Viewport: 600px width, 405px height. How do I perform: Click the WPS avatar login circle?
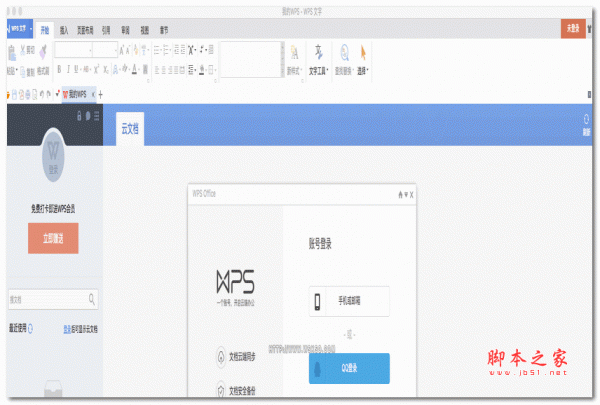tap(53, 157)
